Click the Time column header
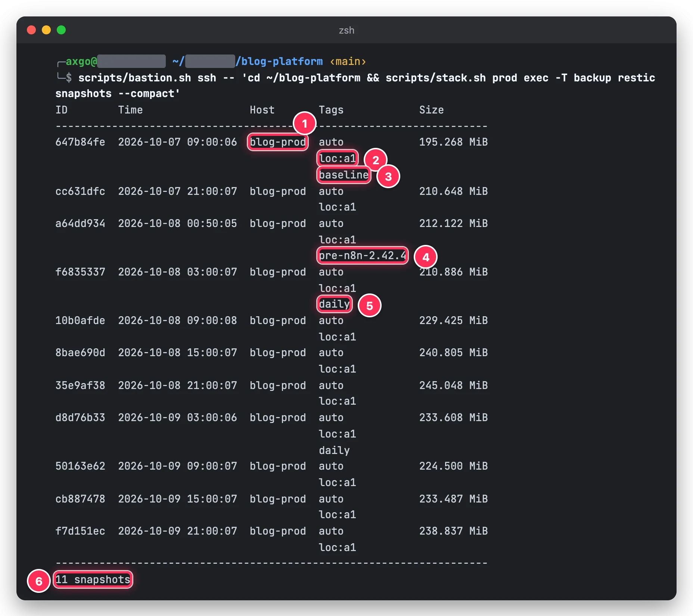This screenshot has height=616, width=693. [130, 110]
